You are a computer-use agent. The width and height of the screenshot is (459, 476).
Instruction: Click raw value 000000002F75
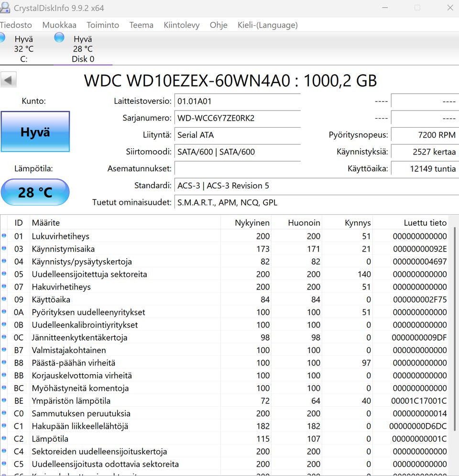420,299
